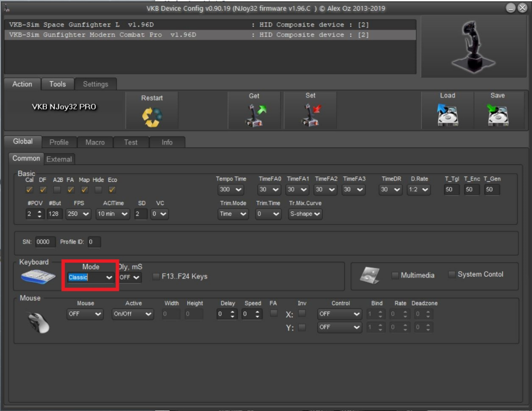The height and width of the screenshot is (411, 532).
Task: Toggle the Multimedia checkbox
Action: 395,275
